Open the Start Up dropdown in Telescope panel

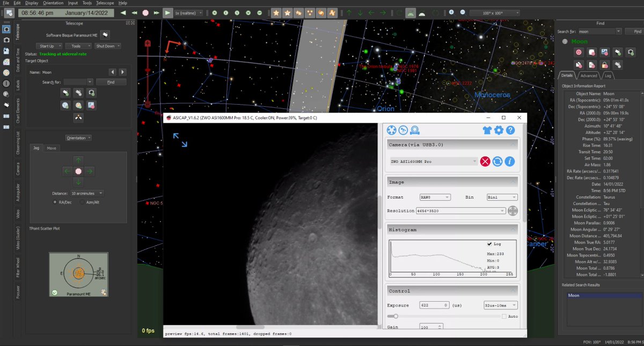[x=48, y=46]
